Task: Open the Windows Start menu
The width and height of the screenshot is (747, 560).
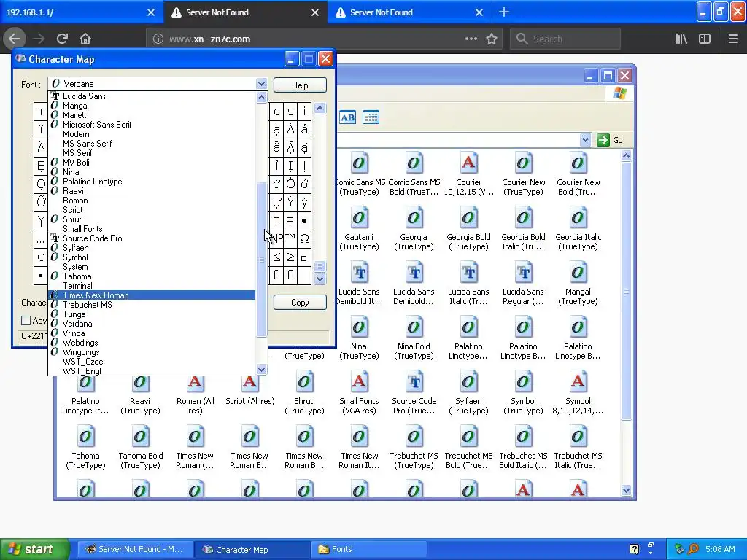Action: point(34,549)
